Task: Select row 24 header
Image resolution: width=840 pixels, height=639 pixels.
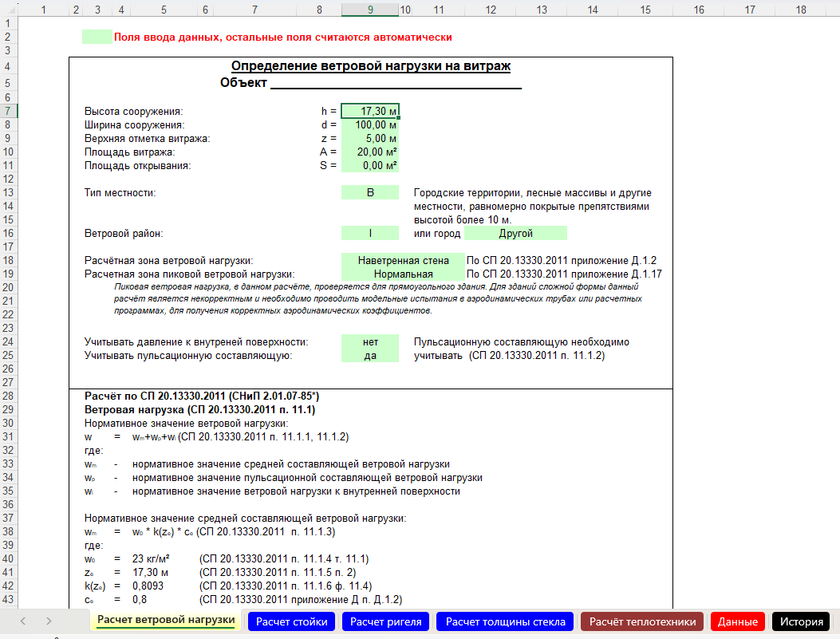Action: point(8,341)
